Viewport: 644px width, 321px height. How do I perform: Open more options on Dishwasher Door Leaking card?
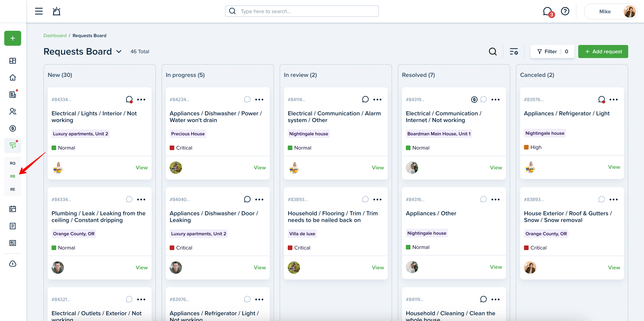click(259, 199)
